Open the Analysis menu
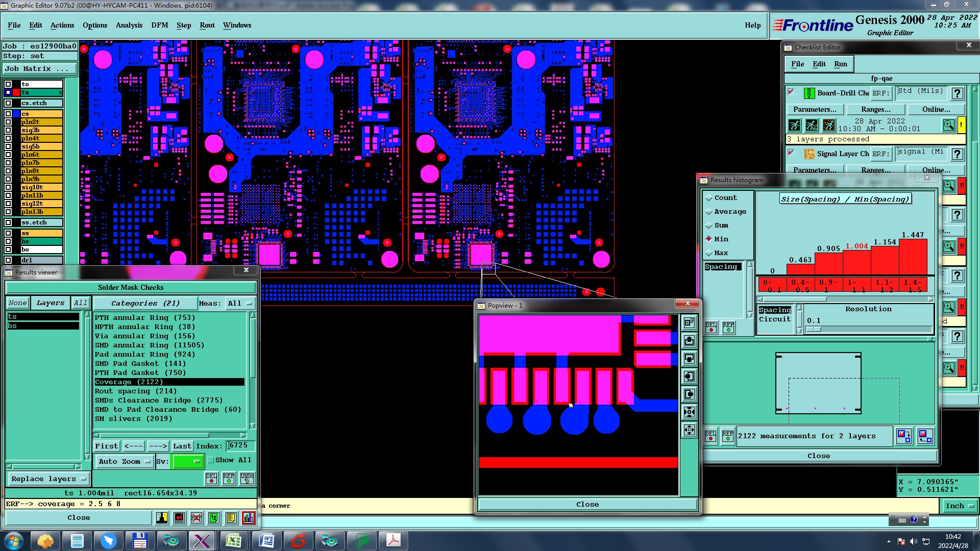This screenshot has width=980, height=551. click(x=129, y=25)
